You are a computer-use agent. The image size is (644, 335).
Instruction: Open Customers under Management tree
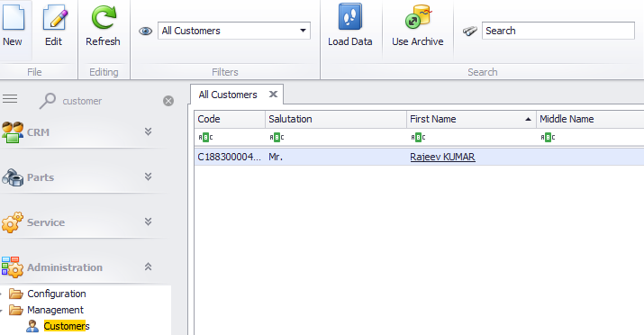tap(67, 326)
